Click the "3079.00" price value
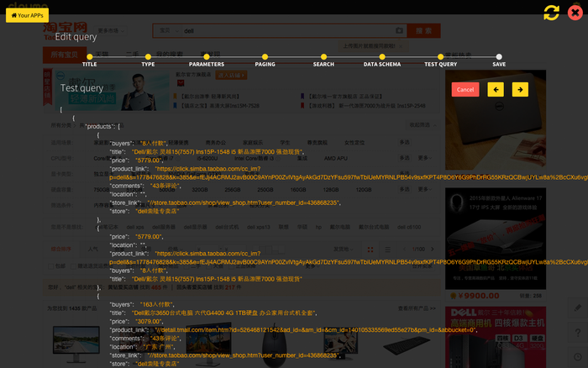The image size is (588, 368). (x=150, y=322)
